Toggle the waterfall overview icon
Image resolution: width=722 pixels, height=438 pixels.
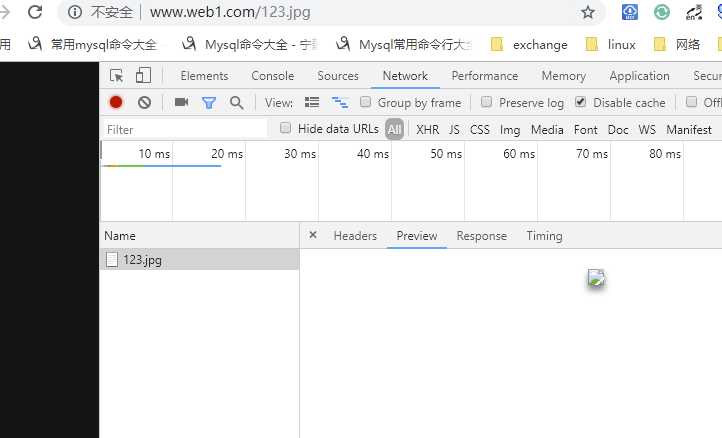[340, 102]
